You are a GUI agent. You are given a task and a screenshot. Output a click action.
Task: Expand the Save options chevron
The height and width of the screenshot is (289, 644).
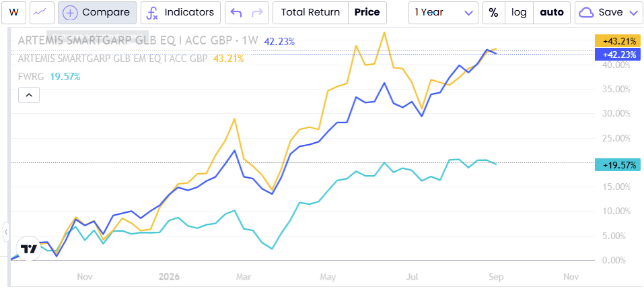tap(633, 13)
